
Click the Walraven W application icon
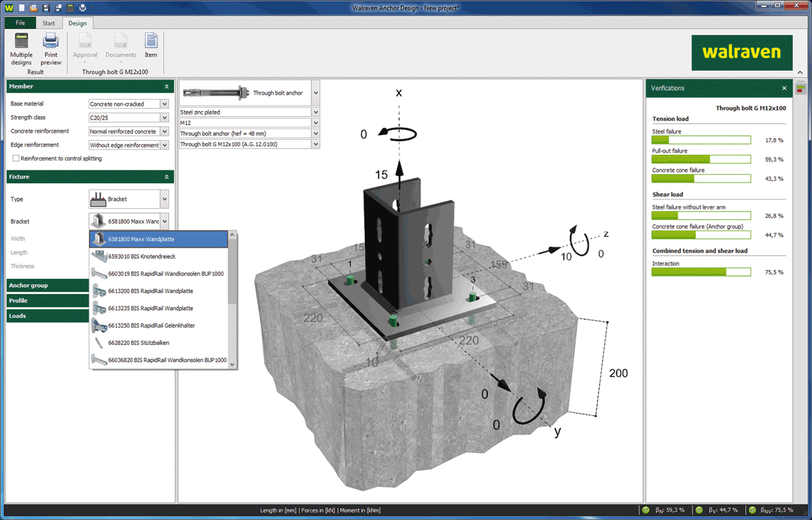pyautogui.click(x=9, y=8)
